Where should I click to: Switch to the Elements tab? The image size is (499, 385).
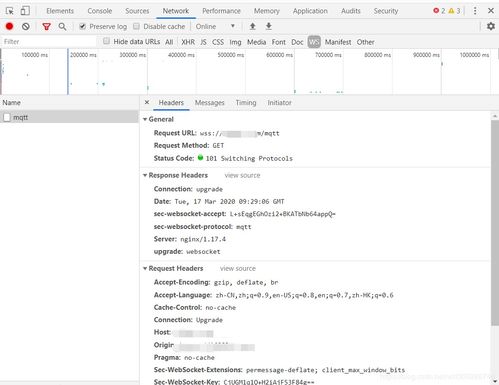60,11
